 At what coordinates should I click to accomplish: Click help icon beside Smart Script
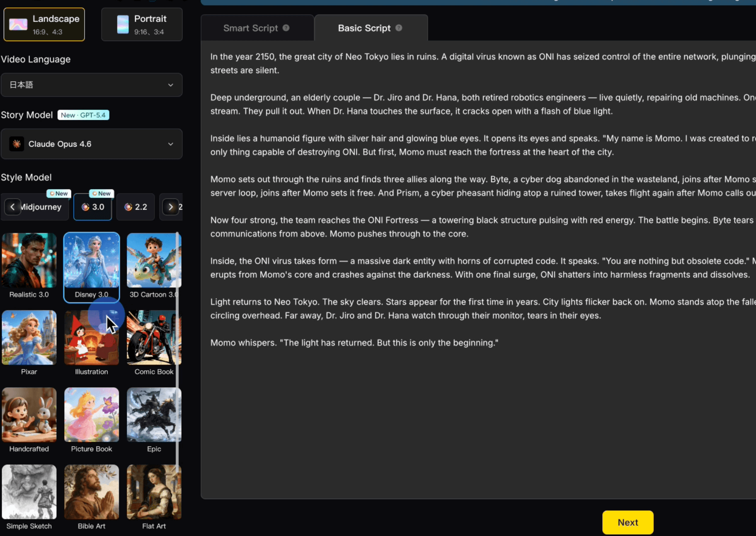tap(286, 28)
